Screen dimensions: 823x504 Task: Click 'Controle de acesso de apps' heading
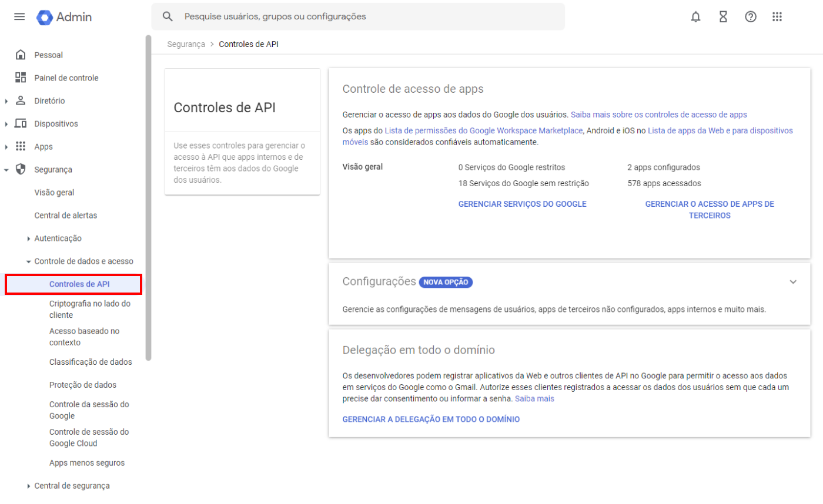[x=413, y=89]
